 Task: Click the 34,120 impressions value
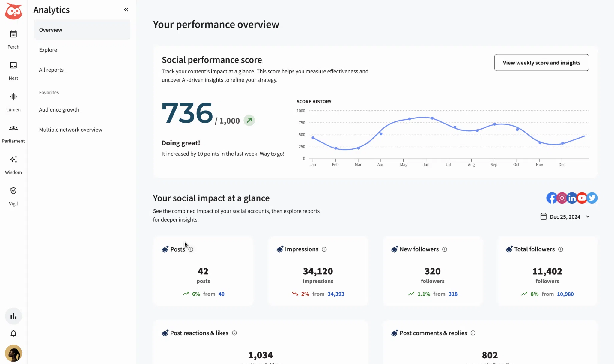[318, 271]
